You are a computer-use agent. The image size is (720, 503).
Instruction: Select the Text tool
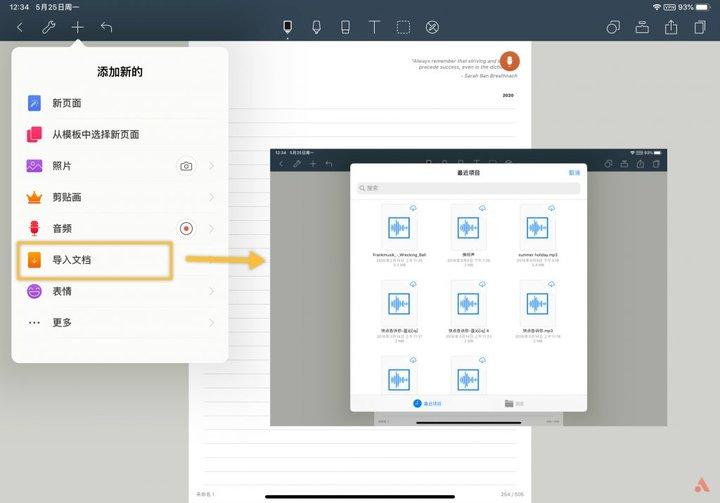374,27
